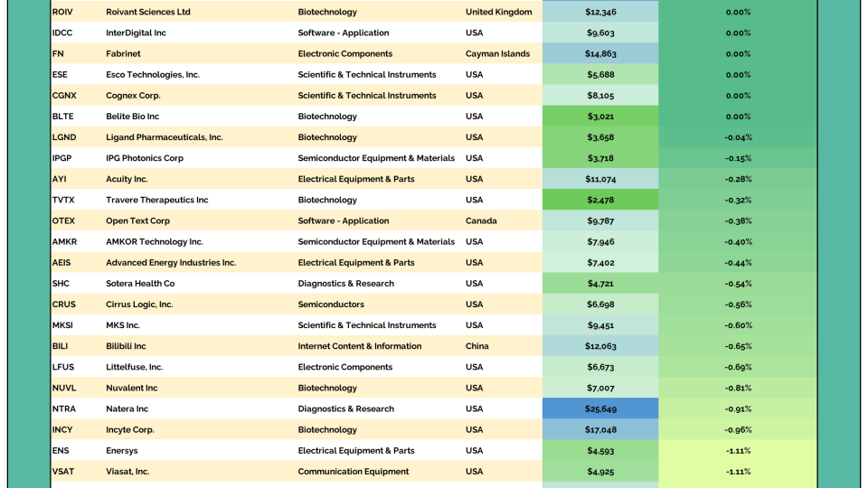Image resolution: width=868 pixels, height=488 pixels.
Task: Click the Semiconductors industry cell for Cirrus Logic
Action: click(331, 305)
